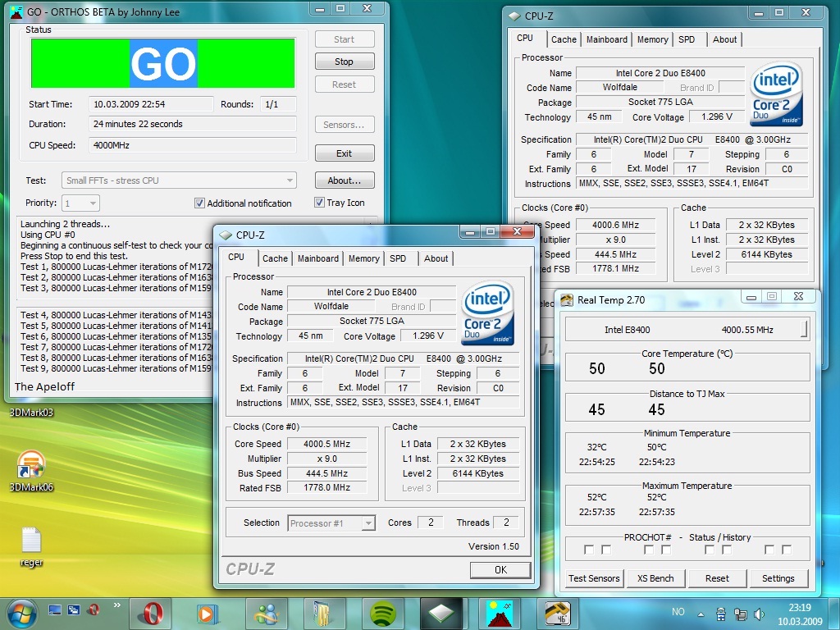Open the Test type dropdown in Orthos
The height and width of the screenshot is (630, 840).
(x=179, y=180)
